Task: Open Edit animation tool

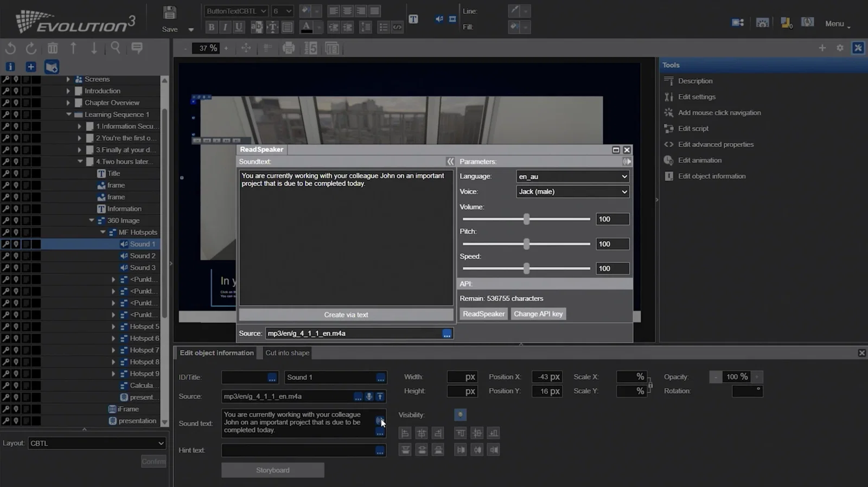Action: coord(699,160)
